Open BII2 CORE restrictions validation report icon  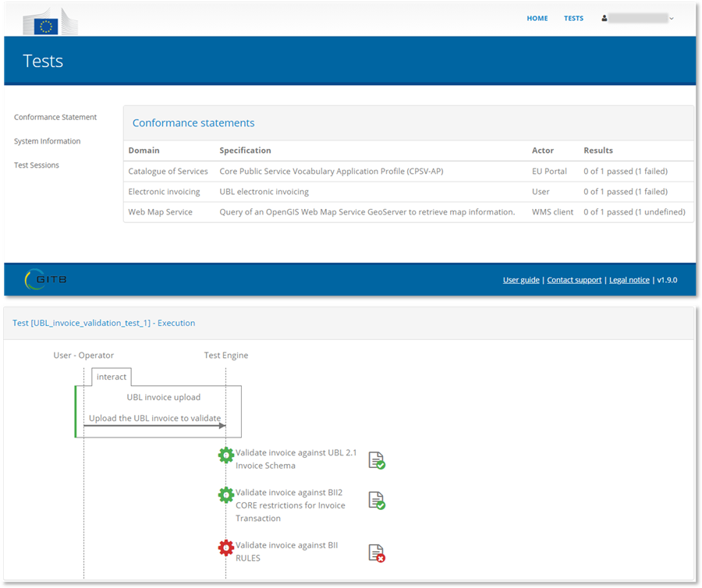[x=377, y=501]
